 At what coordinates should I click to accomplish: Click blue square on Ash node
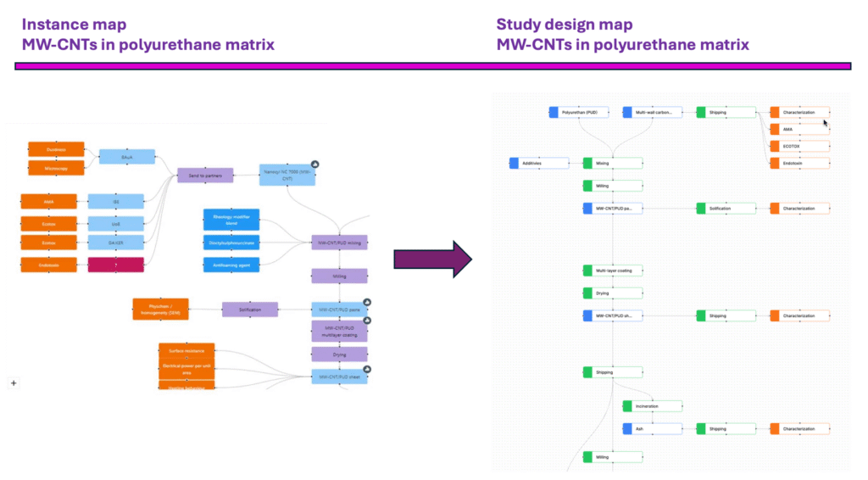coord(627,428)
